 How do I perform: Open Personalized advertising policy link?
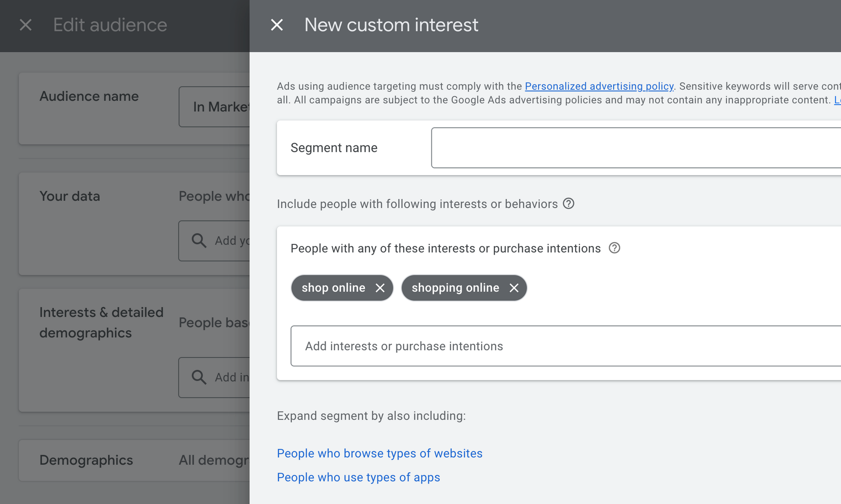(599, 86)
